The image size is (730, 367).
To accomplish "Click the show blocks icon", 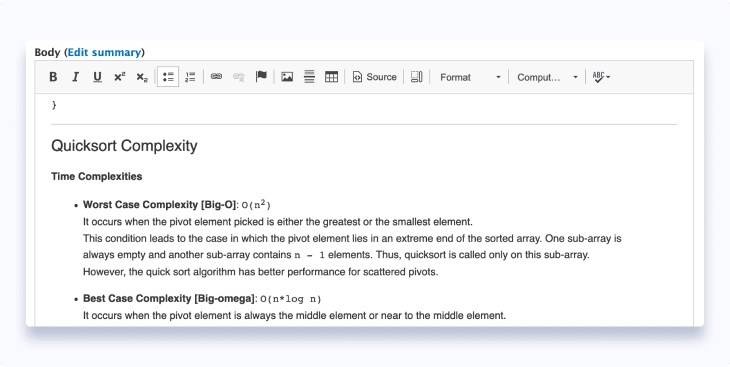I will (417, 77).
